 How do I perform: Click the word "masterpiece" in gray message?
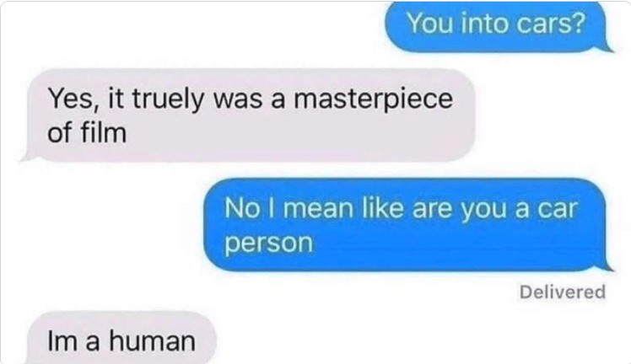click(373, 99)
